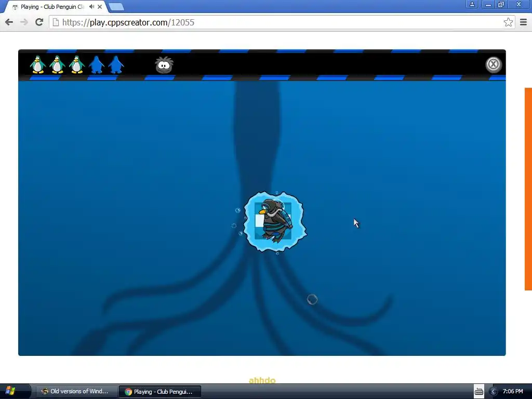The height and width of the screenshot is (399, 532).
Task: Restore down the Chrome window
Action: click(501, 4)
